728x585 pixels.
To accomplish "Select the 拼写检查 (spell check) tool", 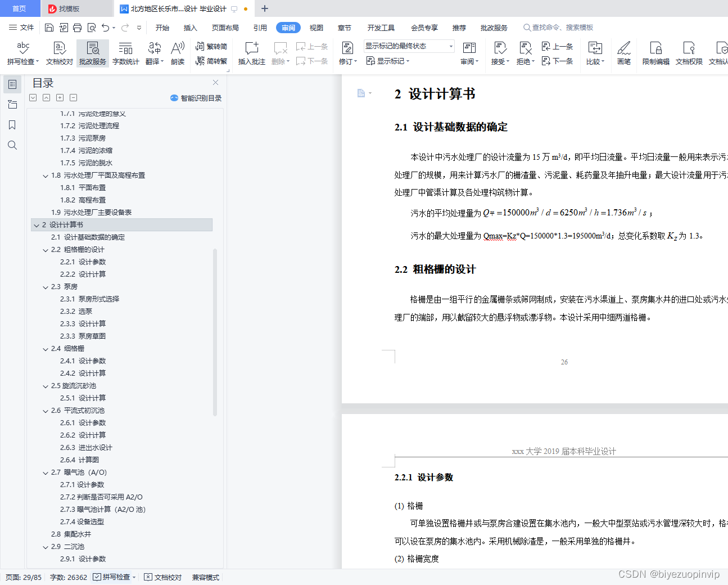I will coord(22,53).
